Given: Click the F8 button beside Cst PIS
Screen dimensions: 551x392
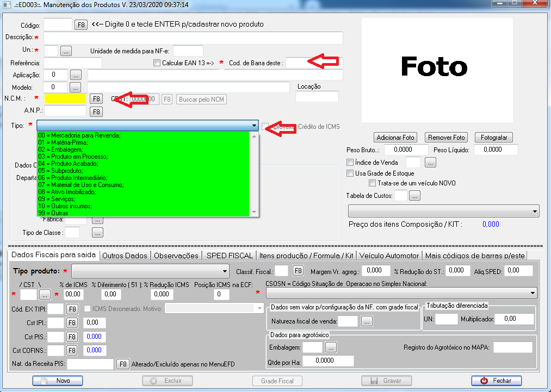Looking at the screenshot, I should (72, 337).
